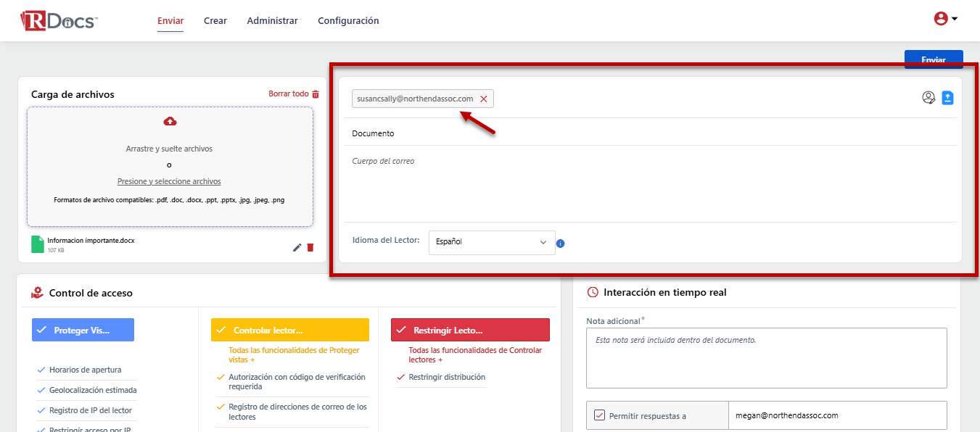The height and width of the screenshot is (432, 980).
Task: Click the blue recipient upload icon
Action: coord(947,98)
